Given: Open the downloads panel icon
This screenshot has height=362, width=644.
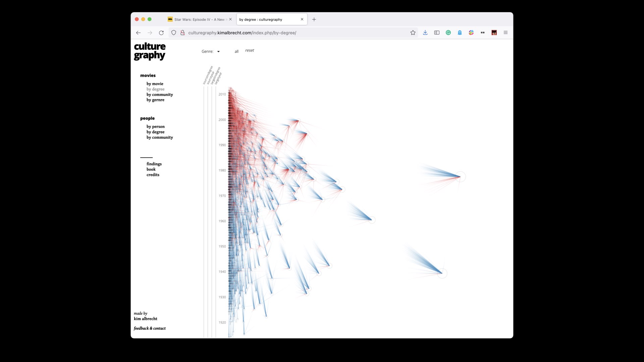Looking at the screenshot, I should [425, 33].
